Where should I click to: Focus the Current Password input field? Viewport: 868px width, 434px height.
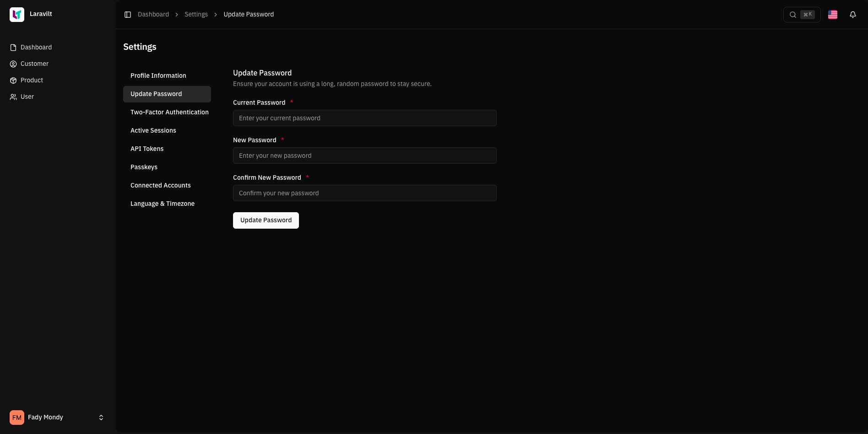click(x=364, y=118)
